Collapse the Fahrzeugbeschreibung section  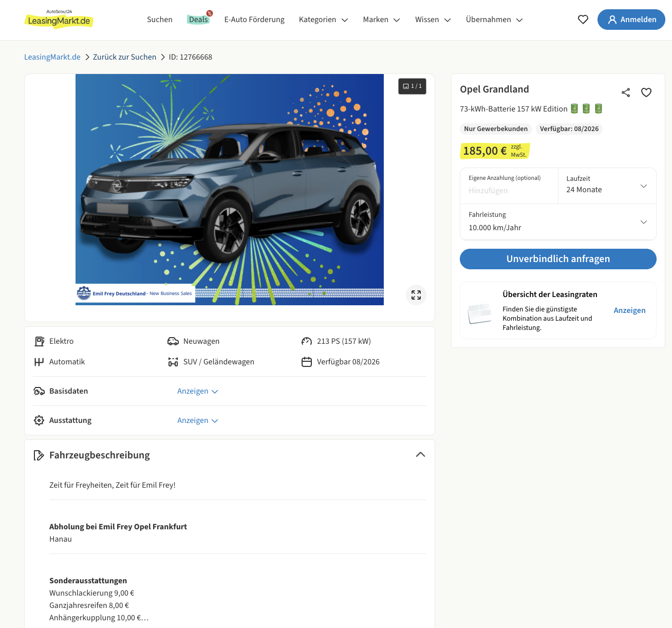pos(420,455)
